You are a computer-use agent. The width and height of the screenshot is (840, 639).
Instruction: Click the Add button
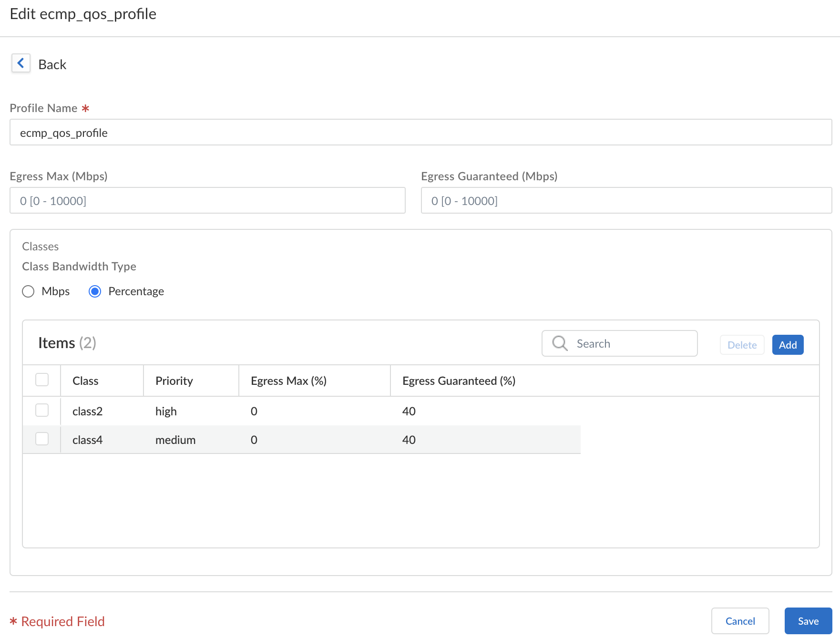pyautogui.click(x=788, y=345)
